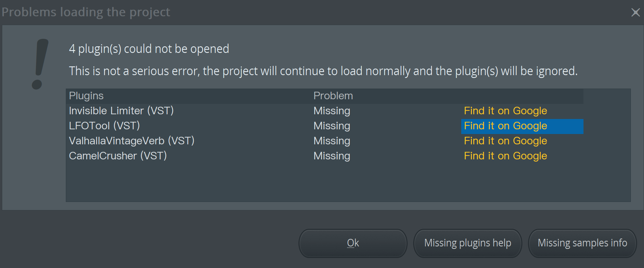Click Missing status for ValhallaVintageVerb

332,141
